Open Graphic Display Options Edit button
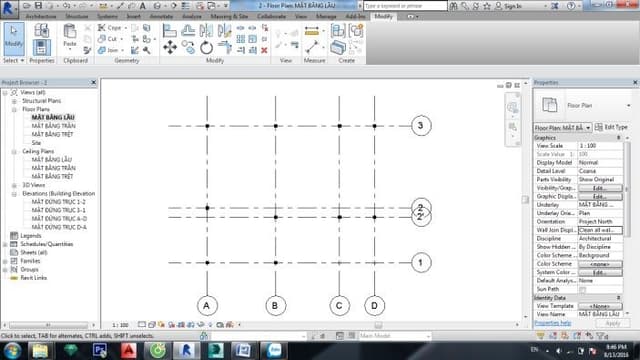Viewport: 640px width, 360px height. pos(600,196)
